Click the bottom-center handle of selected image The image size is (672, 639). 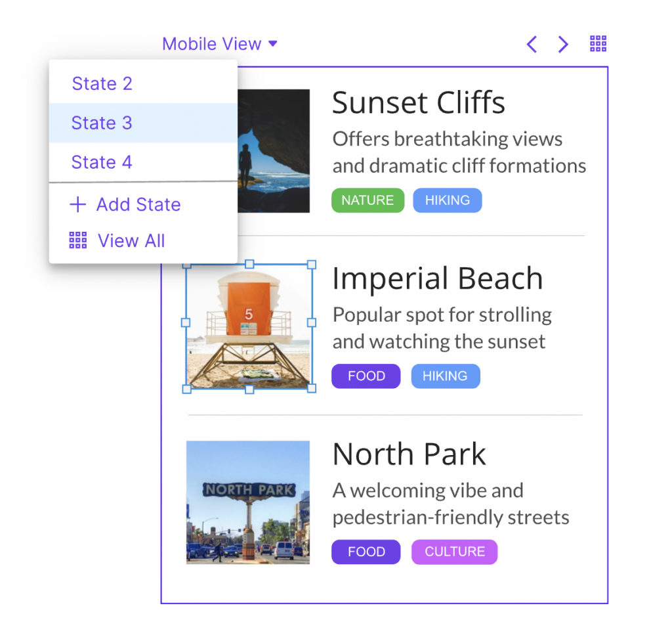tap(249, 389)
